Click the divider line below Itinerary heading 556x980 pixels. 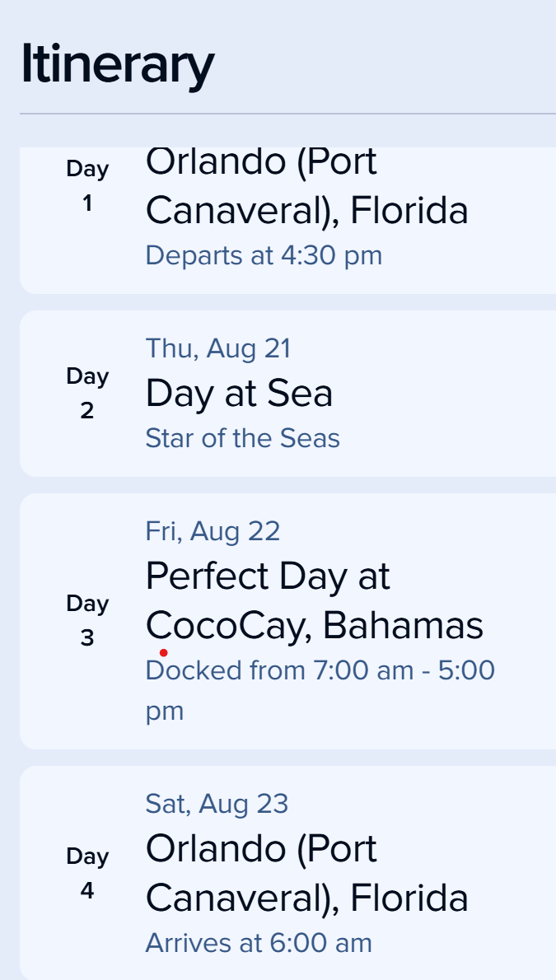coord(287,114)
